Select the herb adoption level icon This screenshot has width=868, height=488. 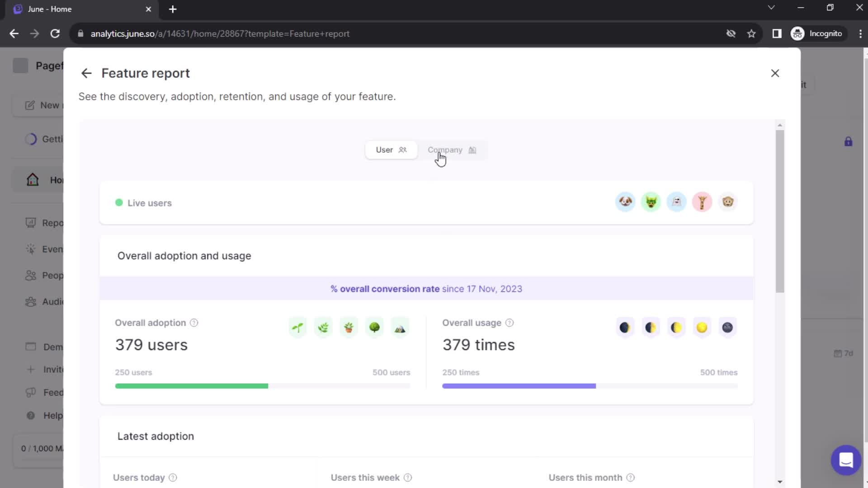pos(323,328)
